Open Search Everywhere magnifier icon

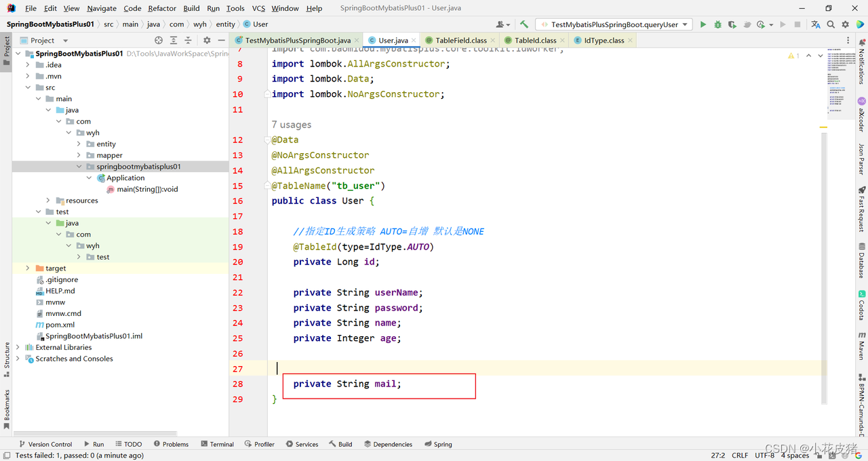coord(831,24)
